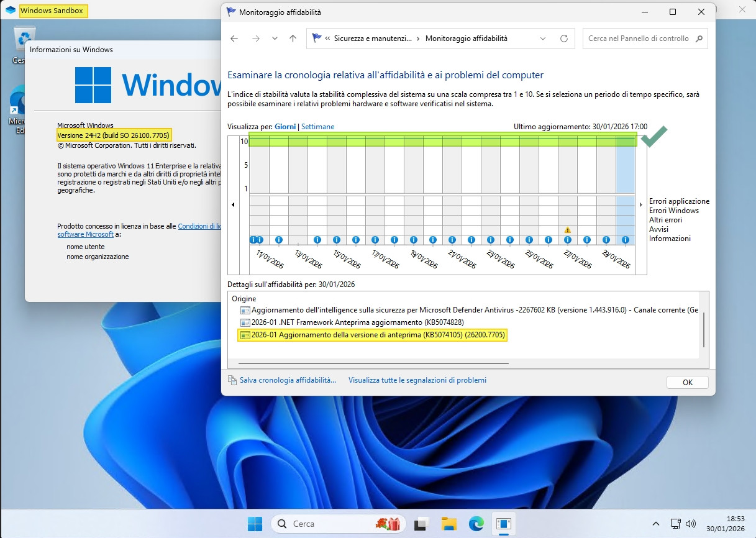Expand the breadcrumb overflow chevrons
Screen dimensions: 756x538
click(327, 39)
